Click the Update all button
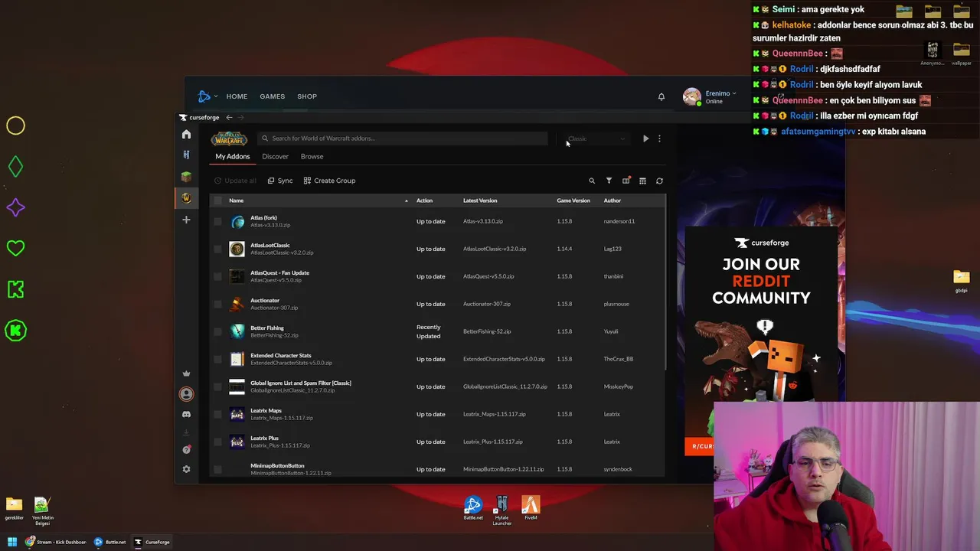 (235, 181)
